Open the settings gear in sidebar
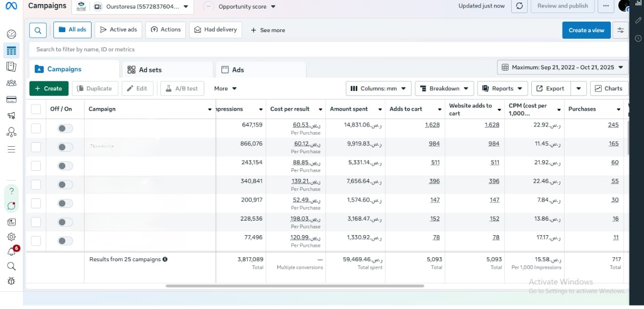The height and width of the screenshot is (309, 644). [11, 237]
